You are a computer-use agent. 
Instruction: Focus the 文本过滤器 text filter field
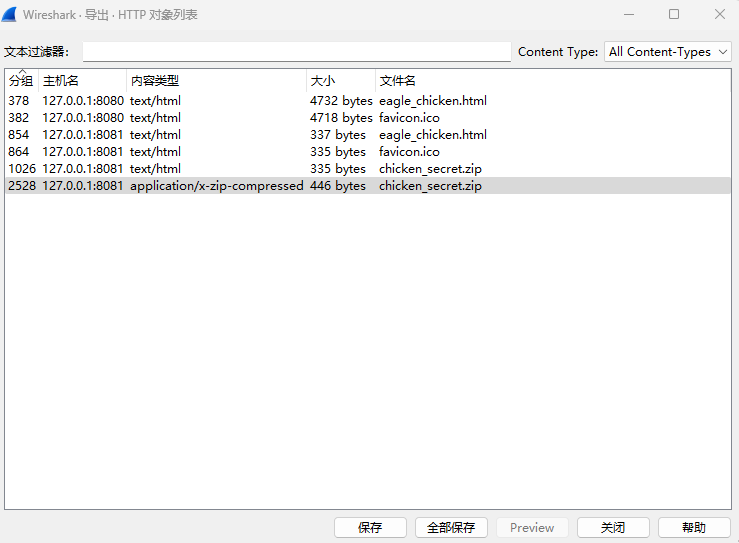[297, 51]
